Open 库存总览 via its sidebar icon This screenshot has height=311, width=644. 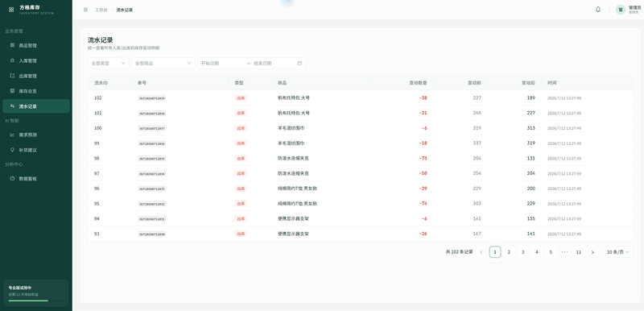(x=12, y=91)
